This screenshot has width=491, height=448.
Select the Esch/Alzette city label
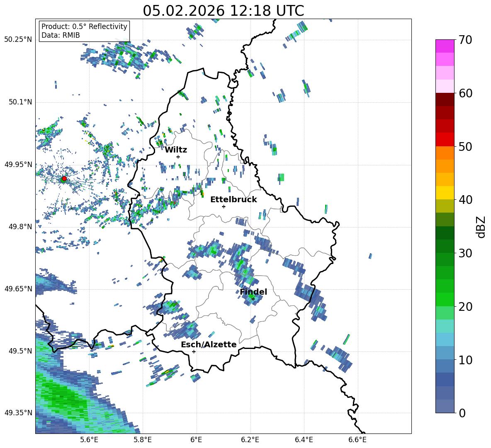click(x=209, y=345)
